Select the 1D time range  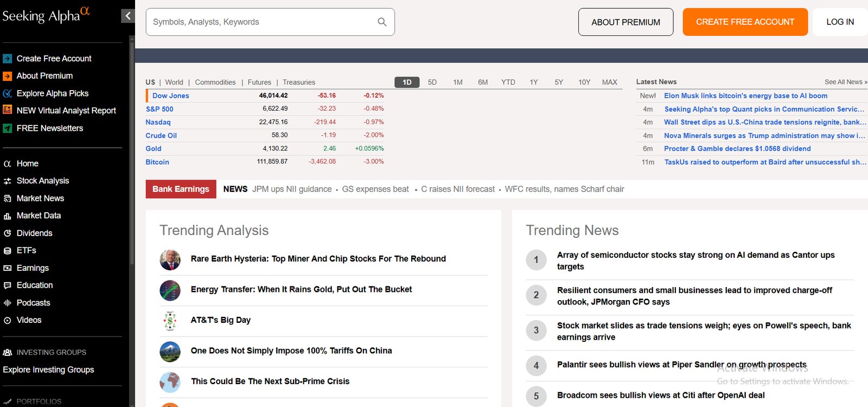[x=407, y=82]
